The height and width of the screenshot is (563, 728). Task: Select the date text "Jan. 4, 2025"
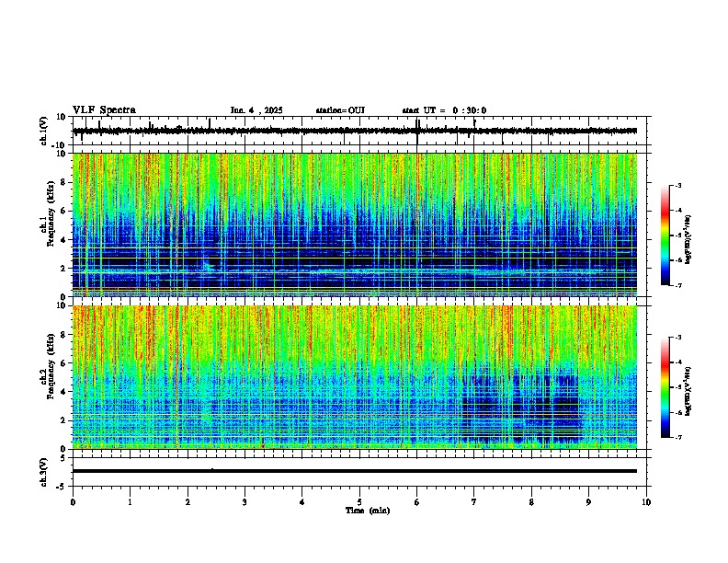(x=256, y=110)
